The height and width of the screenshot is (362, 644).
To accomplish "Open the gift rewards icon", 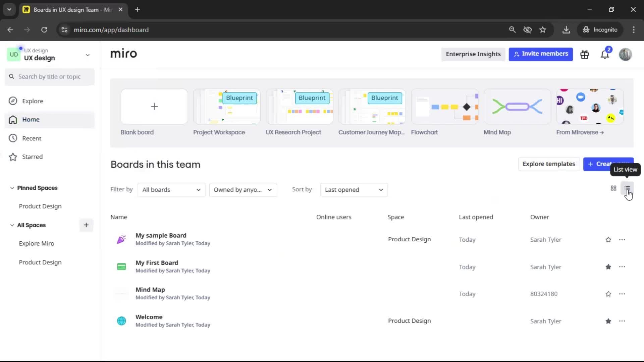I will 584,54.
